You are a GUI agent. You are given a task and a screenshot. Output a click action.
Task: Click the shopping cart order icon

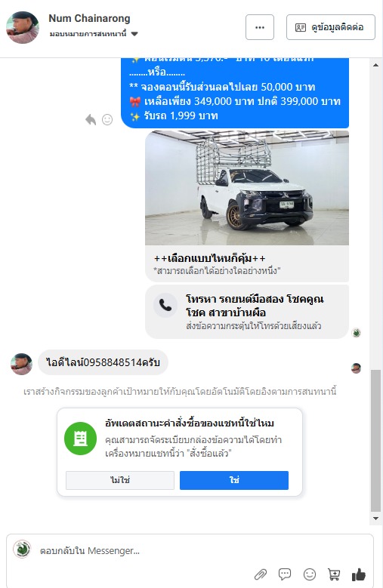334,574
